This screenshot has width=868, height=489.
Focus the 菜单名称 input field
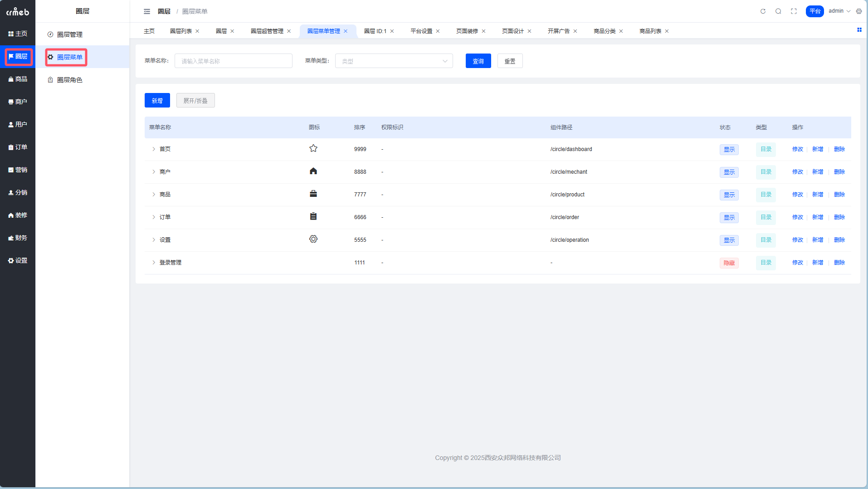coord(233,61)
